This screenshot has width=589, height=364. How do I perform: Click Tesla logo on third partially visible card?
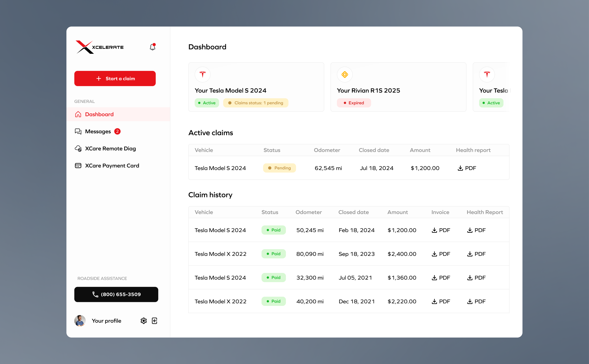point(487,75)
